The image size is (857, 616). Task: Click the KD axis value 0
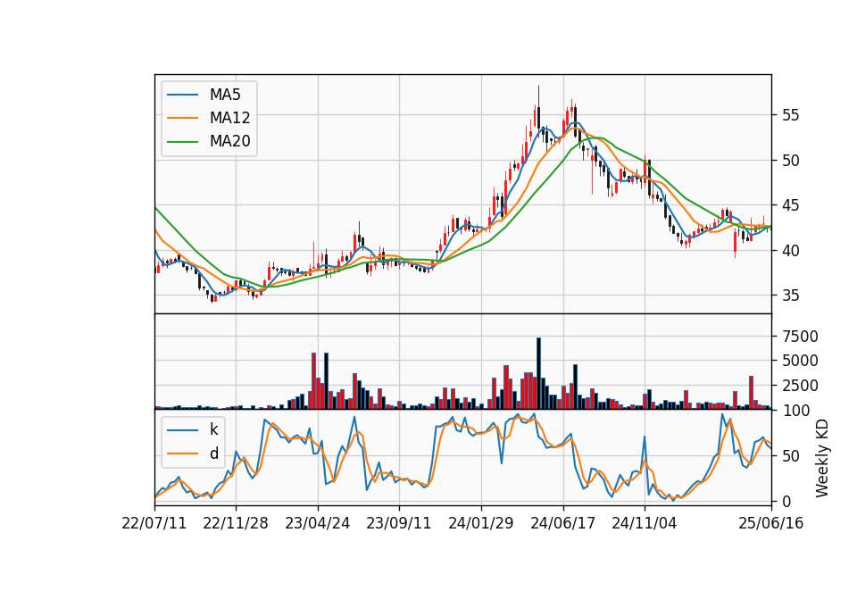(786, 501)
